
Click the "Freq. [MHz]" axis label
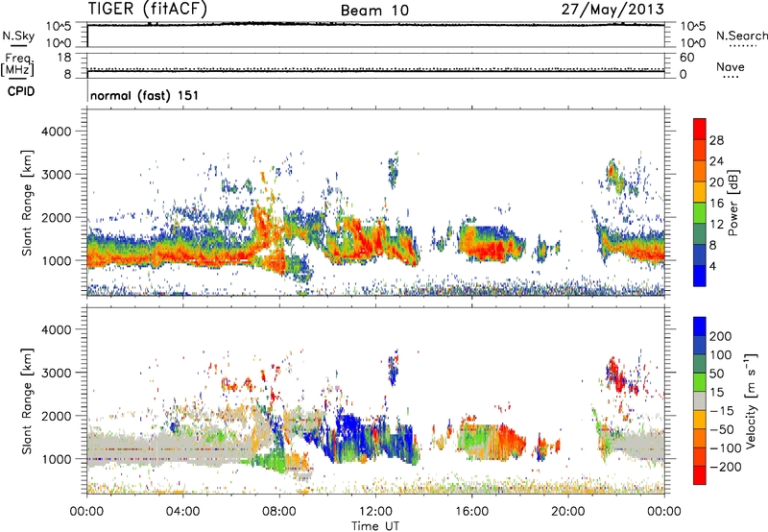(x=17, y=64)
